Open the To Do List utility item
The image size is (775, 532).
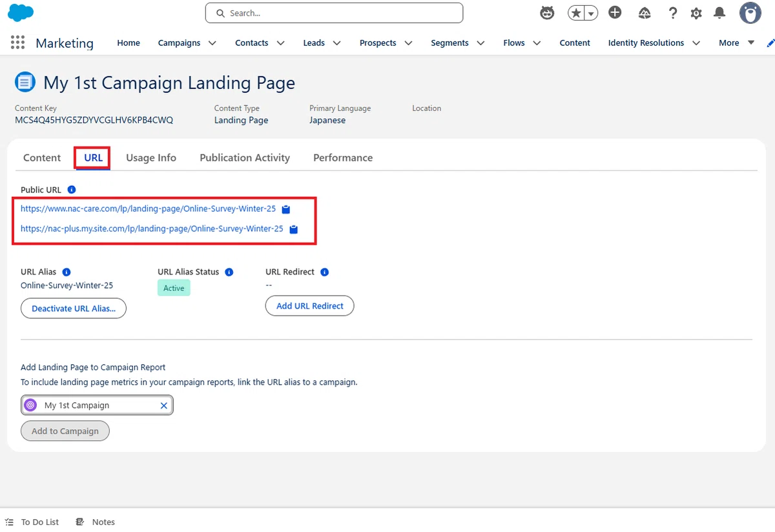click(x=32, y=522)
